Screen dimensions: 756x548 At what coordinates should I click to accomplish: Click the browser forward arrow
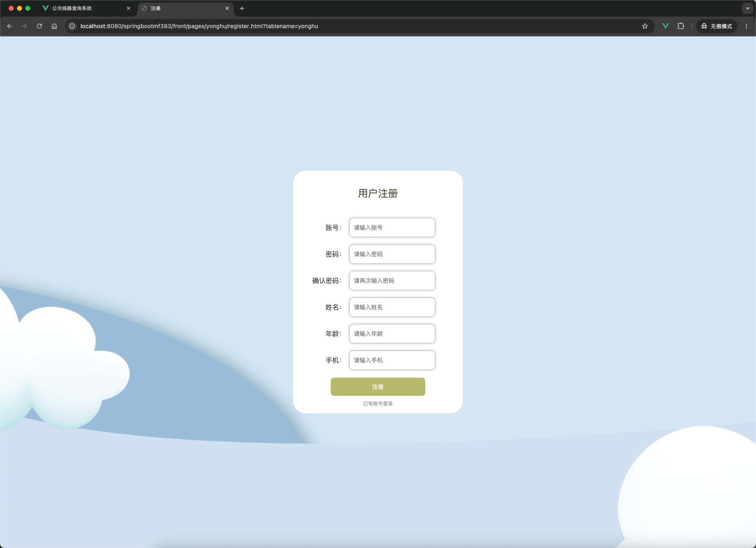[x=24, y=26]
